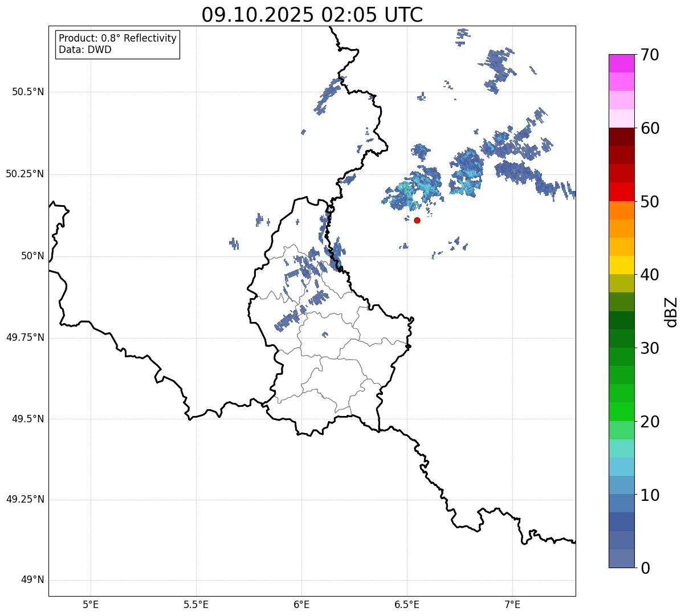Click the '5.5°E' longitude label
Viewport: 685px width, 616px height.
(196, 605)
